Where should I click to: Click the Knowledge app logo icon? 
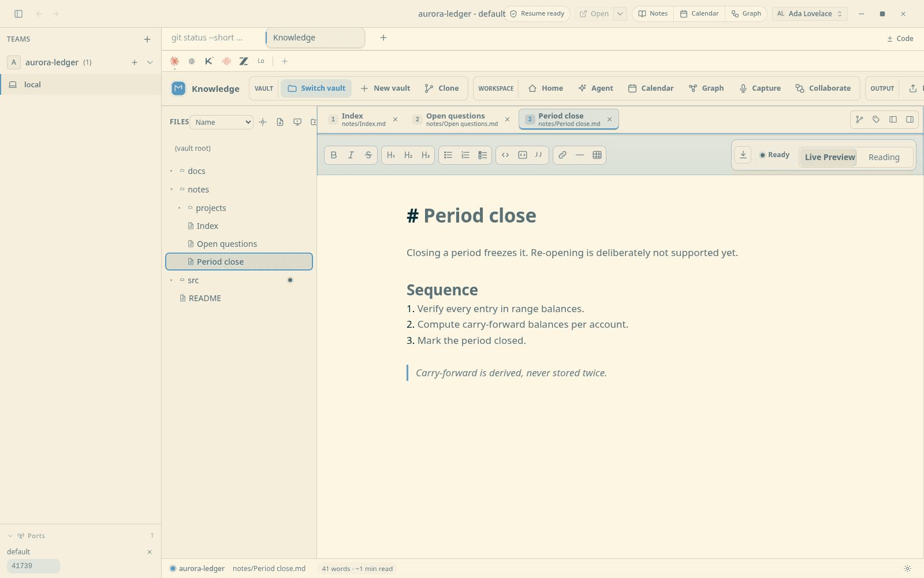point(178,88)
